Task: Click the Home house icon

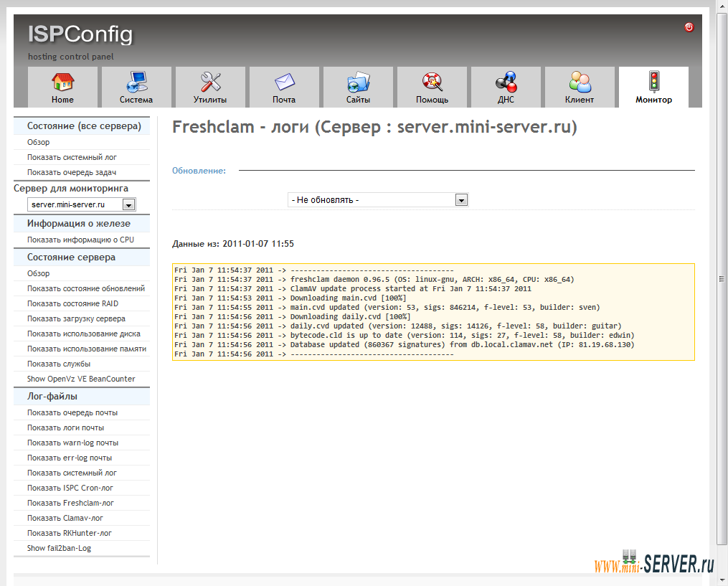Action: [62, 82]
